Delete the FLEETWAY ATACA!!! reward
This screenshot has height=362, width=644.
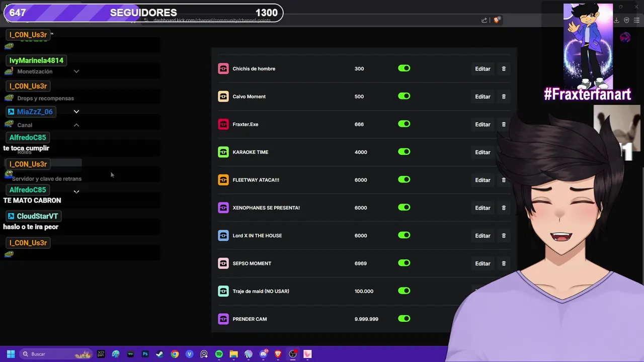click(504, 180)
